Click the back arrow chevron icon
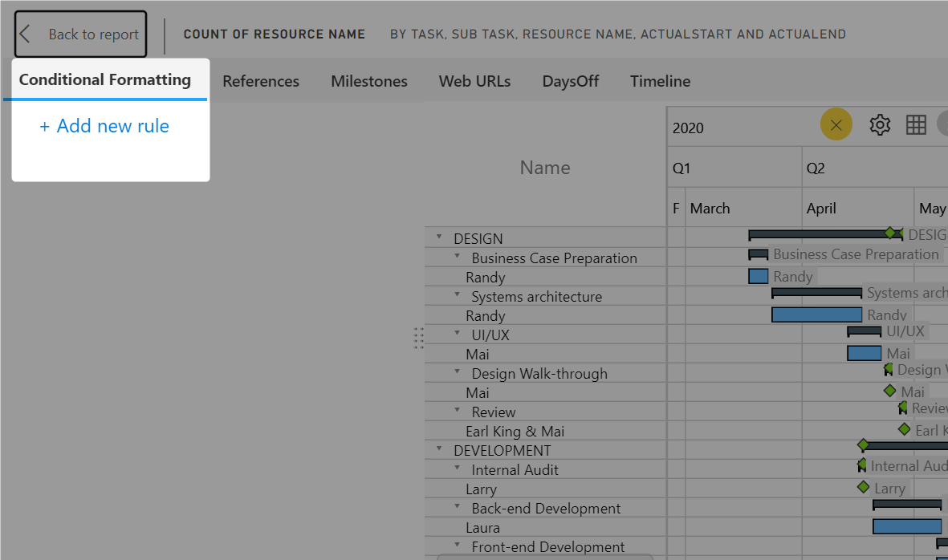The width and height of the screenshot is (948, 560). [x=26, y=34]
